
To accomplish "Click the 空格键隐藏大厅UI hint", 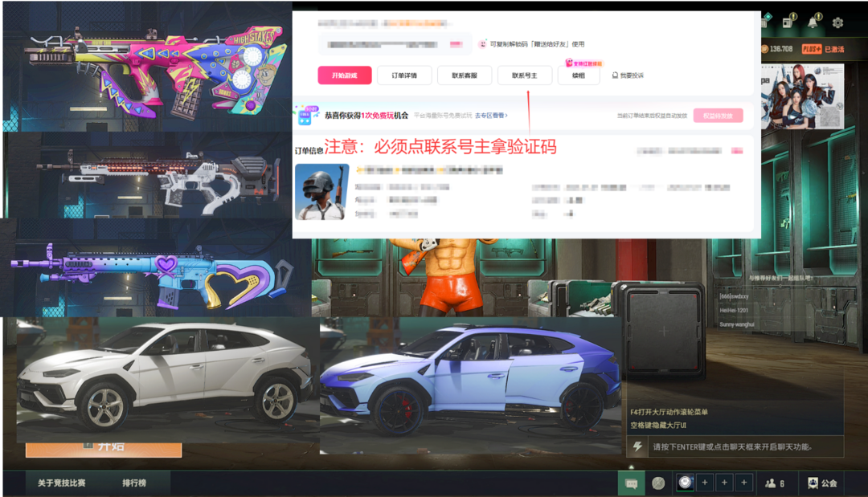I will 658,425.
